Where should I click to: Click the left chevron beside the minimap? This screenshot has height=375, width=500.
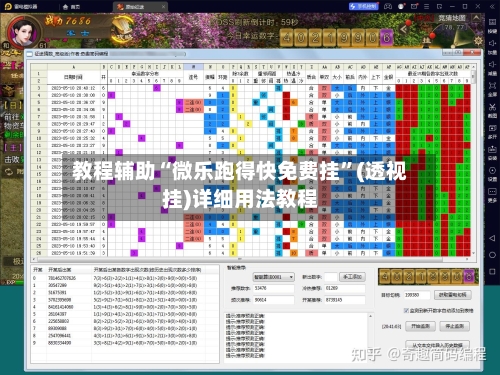point(404,29)
